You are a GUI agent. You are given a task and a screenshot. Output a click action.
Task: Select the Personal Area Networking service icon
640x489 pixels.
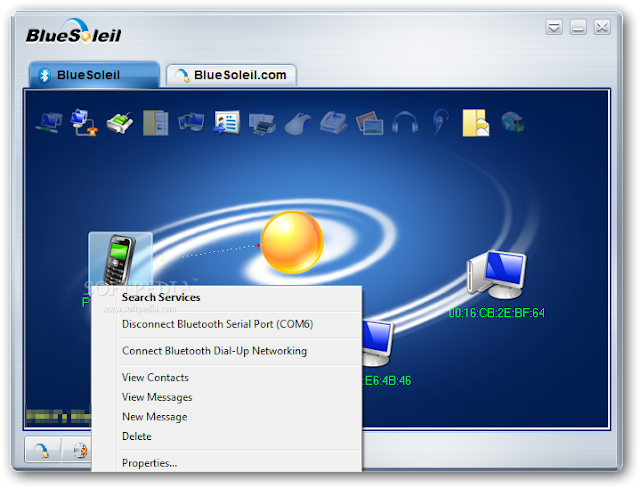tap(49, 122)
